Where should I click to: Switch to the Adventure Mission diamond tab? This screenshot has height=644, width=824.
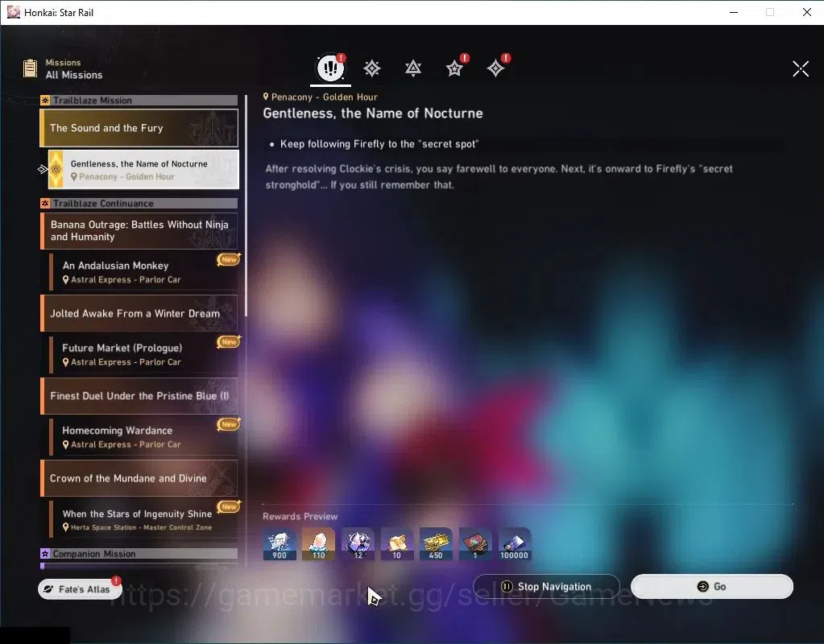coord(495,68)
